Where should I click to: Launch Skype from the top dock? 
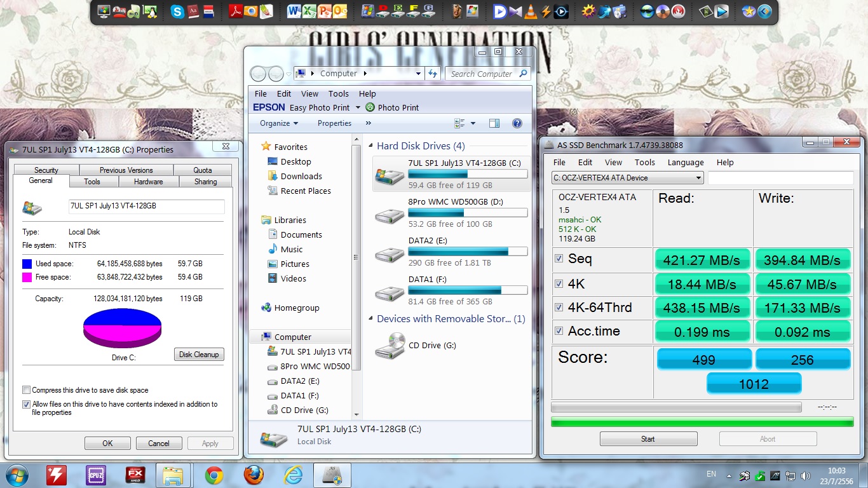tap(177, 11)
